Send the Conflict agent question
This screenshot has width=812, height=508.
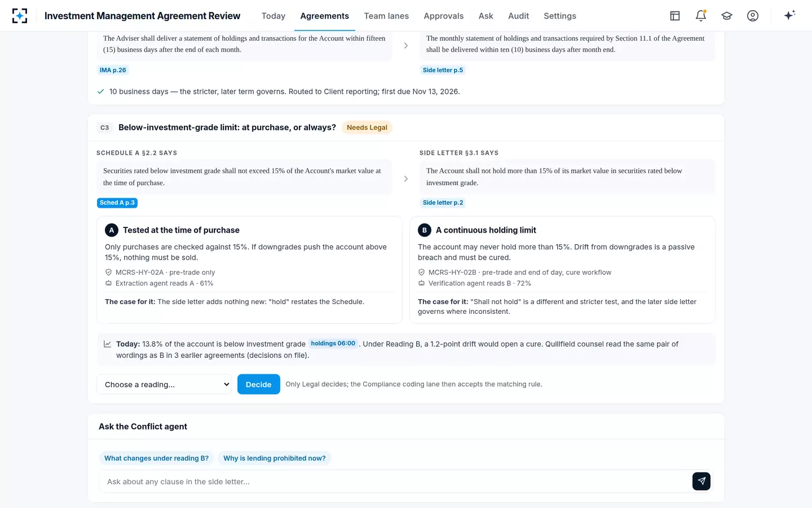click(x=701, y=481)
